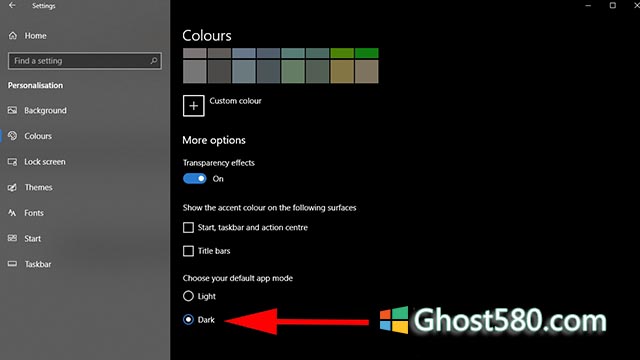Open Home via its house icon

pyautogui.click(x=13, y=36)
